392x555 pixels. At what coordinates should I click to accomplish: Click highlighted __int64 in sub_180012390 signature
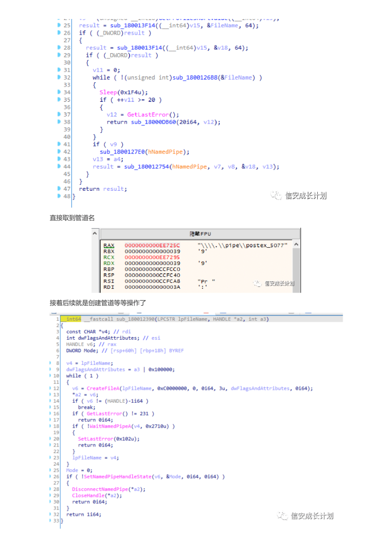coord(72,319)
